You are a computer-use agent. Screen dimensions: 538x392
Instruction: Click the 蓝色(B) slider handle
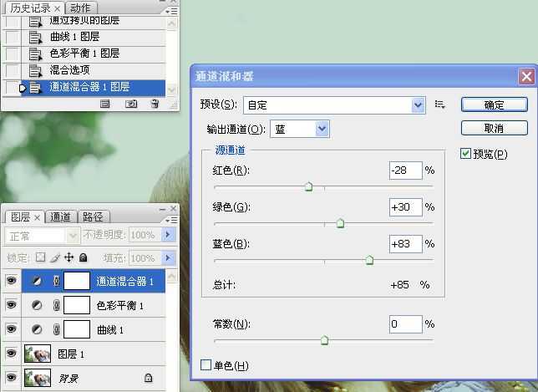369,260
